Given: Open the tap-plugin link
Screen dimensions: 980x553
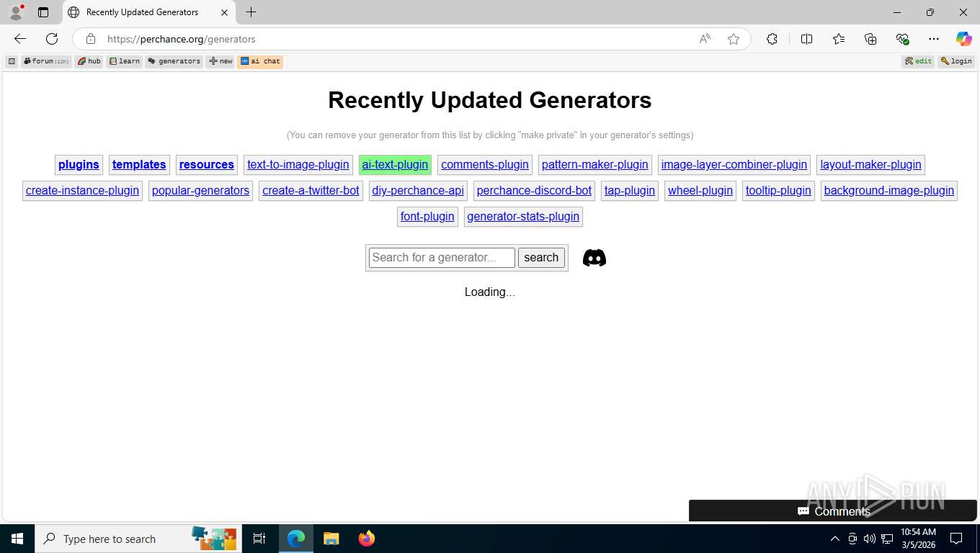Looking at the screenshot, I should click(630, 191).
